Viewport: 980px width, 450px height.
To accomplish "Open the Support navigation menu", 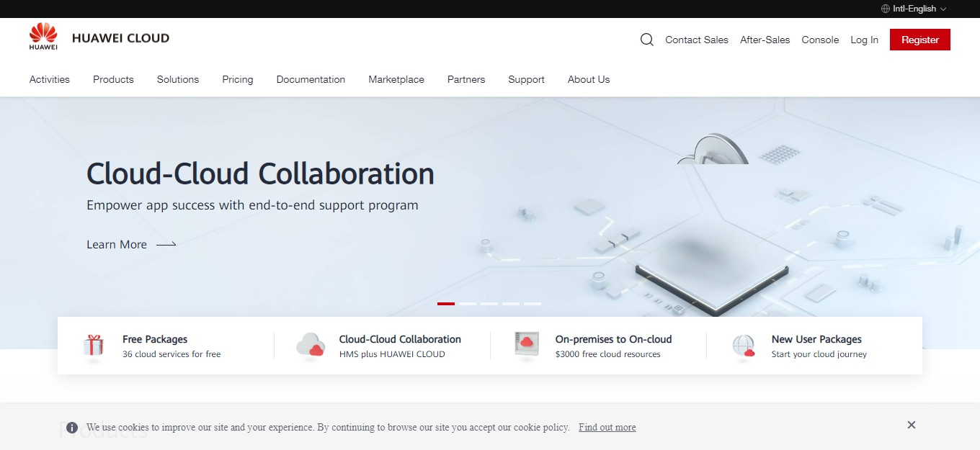I will 526,79.
